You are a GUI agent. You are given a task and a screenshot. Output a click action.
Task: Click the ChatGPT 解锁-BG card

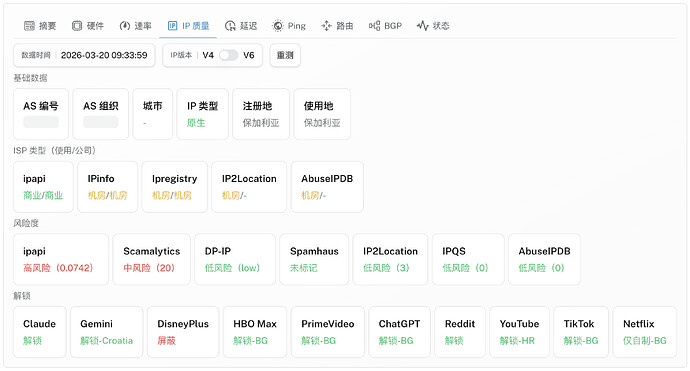399,332
